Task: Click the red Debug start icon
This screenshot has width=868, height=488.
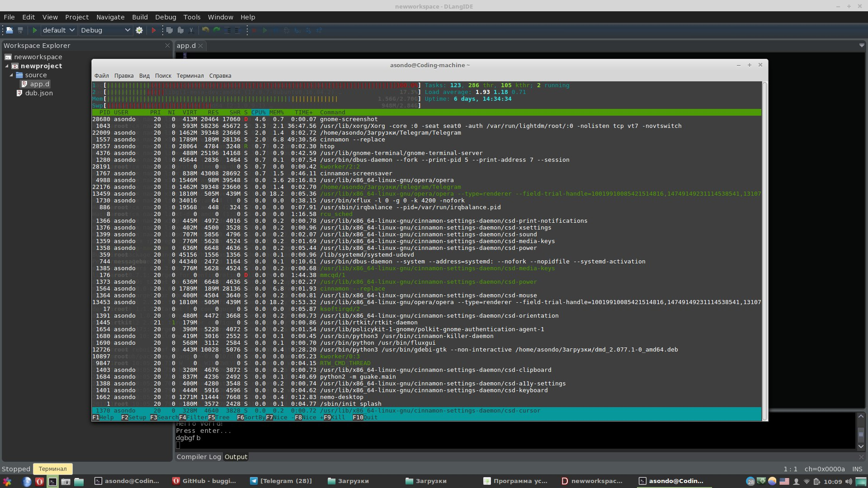Action: click(x=154, y=30)
